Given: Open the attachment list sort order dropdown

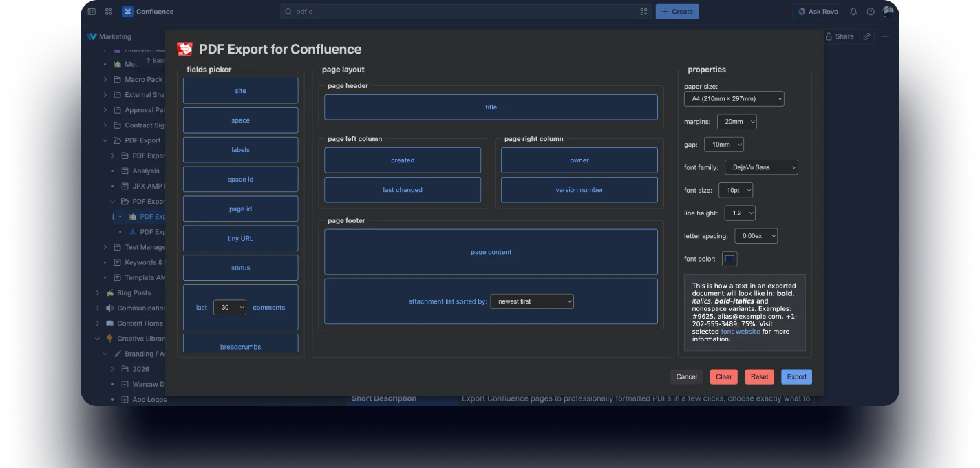Looking at the screenshot, I should pos(531,301).
